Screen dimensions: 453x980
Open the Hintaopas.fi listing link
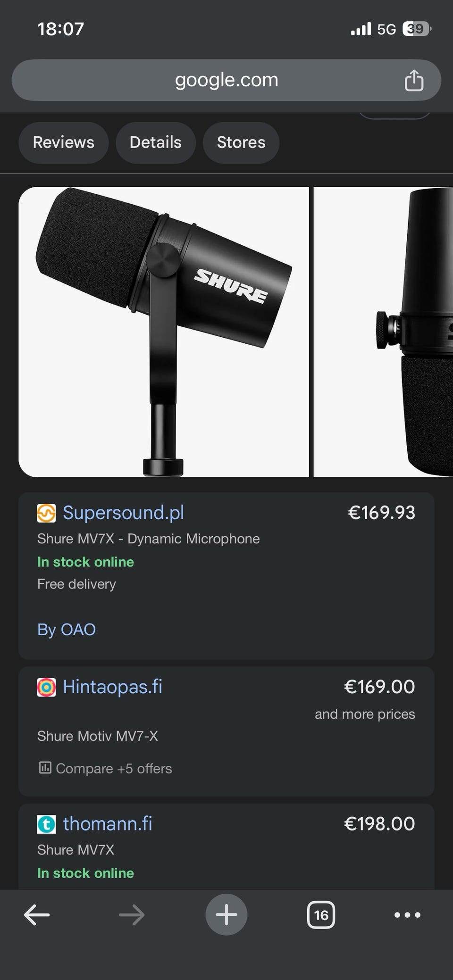click(113, 687)
